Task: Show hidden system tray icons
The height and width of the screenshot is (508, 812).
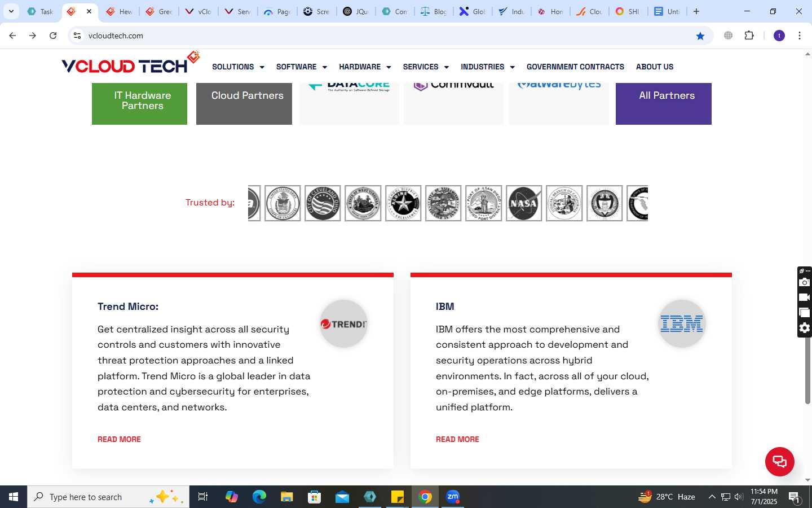Action: tap(712, 497)
